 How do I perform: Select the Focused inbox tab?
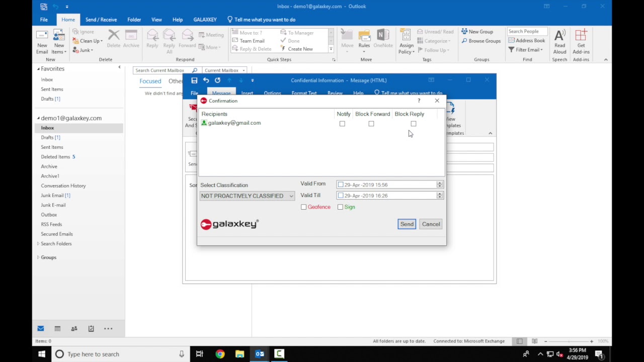point(150,81)
